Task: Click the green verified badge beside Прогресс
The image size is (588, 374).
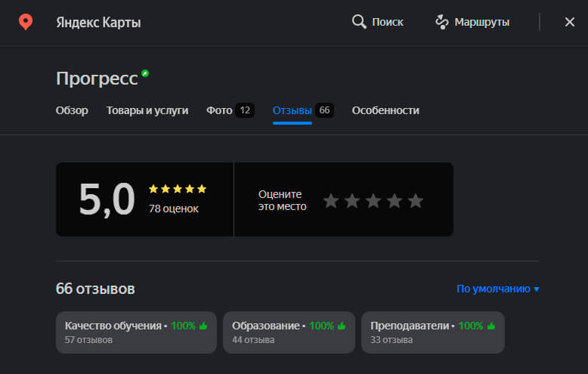Action: (145, 73)
